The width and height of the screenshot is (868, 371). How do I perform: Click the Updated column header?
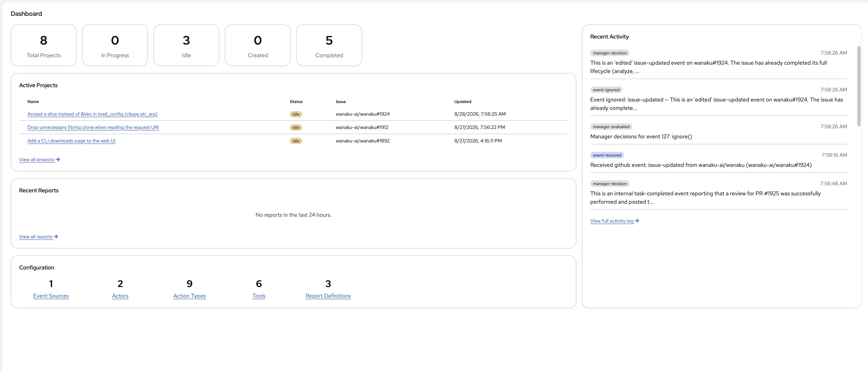click(463, 102)
